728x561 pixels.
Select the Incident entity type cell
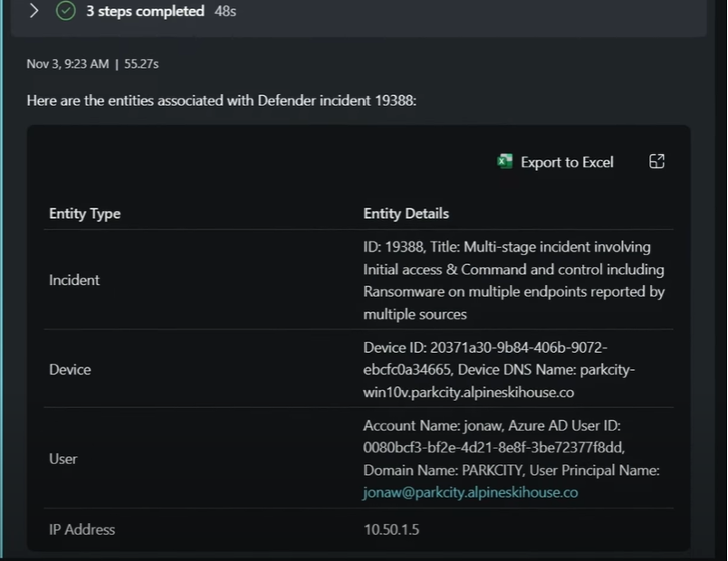pos(74,280)
